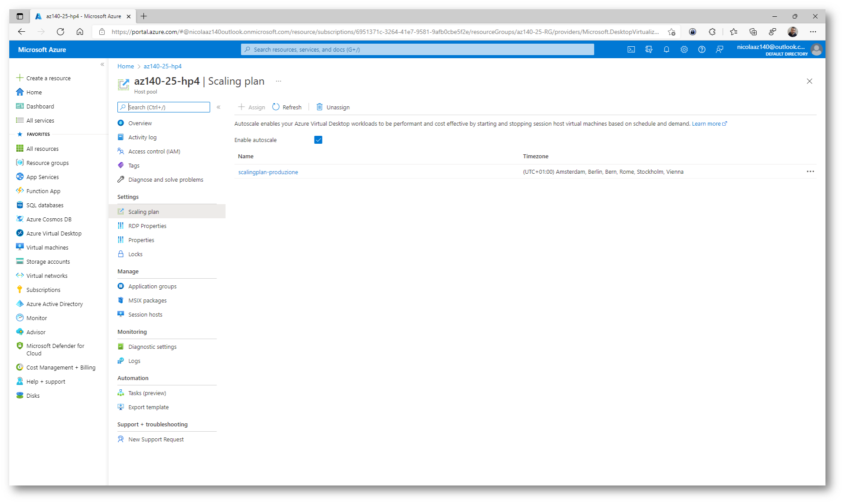Open the Directories + subscriptions filter icon
Image resolution: width=844 pixels, height=504 pixels.
(649, 49)
